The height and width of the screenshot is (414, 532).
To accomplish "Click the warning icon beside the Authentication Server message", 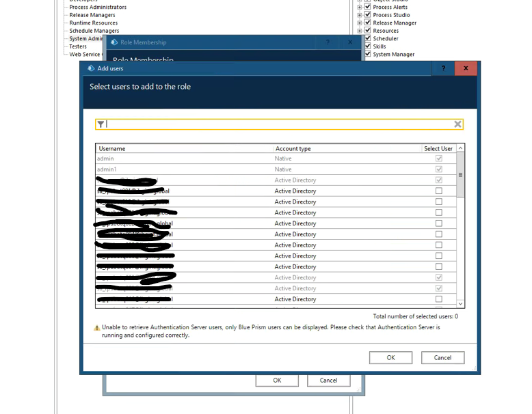I will coord(96,327).
